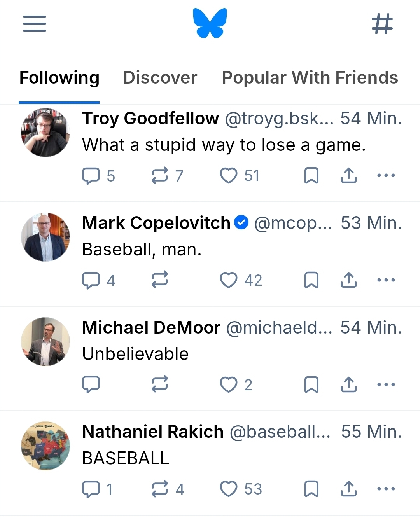Reply to Troy Goodfellow's post

pyautogui.click(x=91, y=176)
